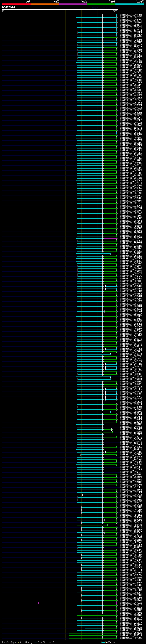The image size is (146, 644).
Task: Click the Large gaps legend text
Action: click(x=28, y=642)
